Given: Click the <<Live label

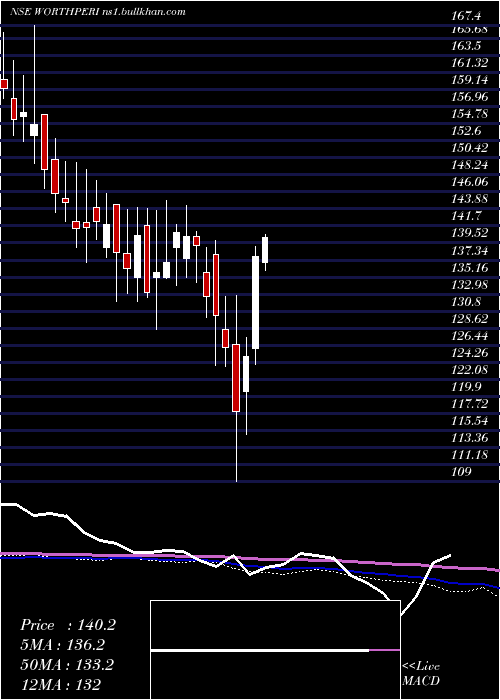Looking at the screenshot, I should click(421, 667).
